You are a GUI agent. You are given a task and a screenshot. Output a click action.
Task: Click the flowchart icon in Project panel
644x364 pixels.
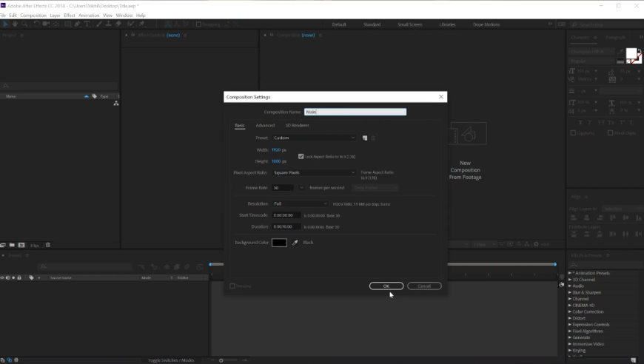pyautogui.click(x=116, y=104)
